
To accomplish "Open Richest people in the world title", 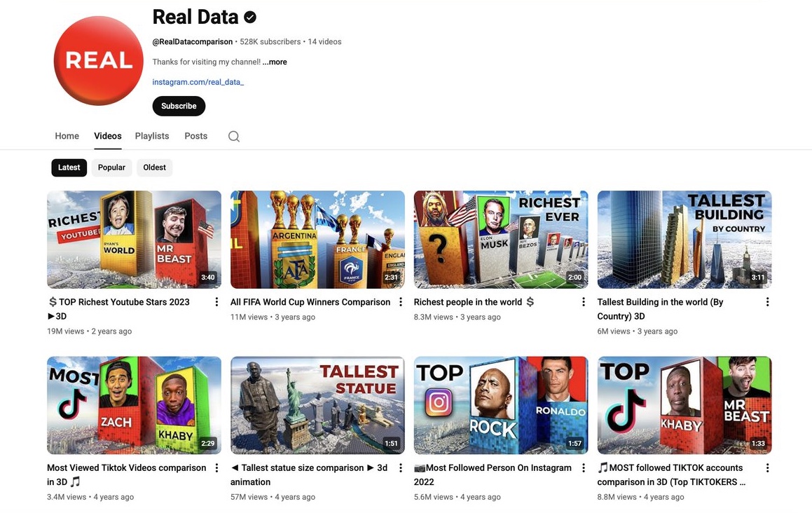I will 474,302.
